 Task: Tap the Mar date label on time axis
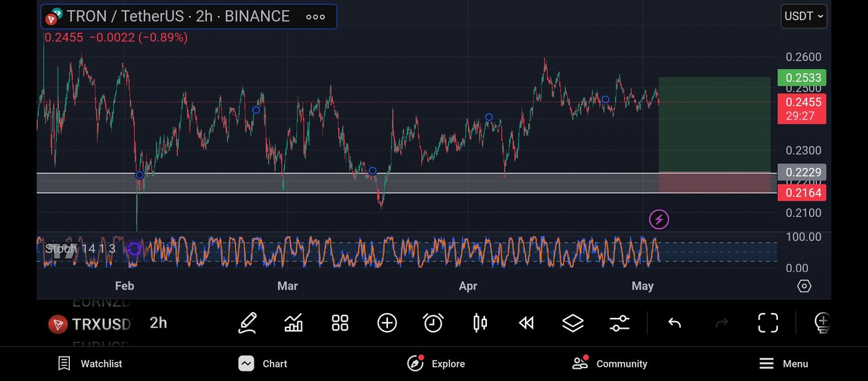point(288,286)
